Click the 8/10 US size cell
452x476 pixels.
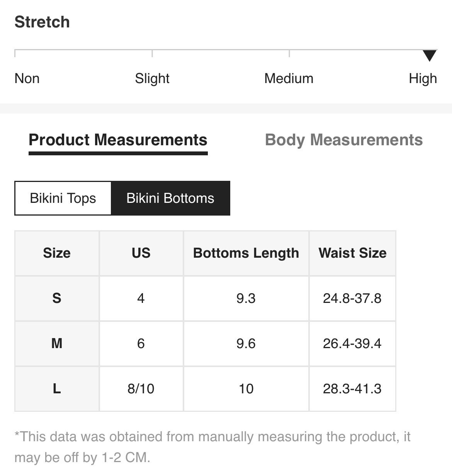[x=141, y=389]
